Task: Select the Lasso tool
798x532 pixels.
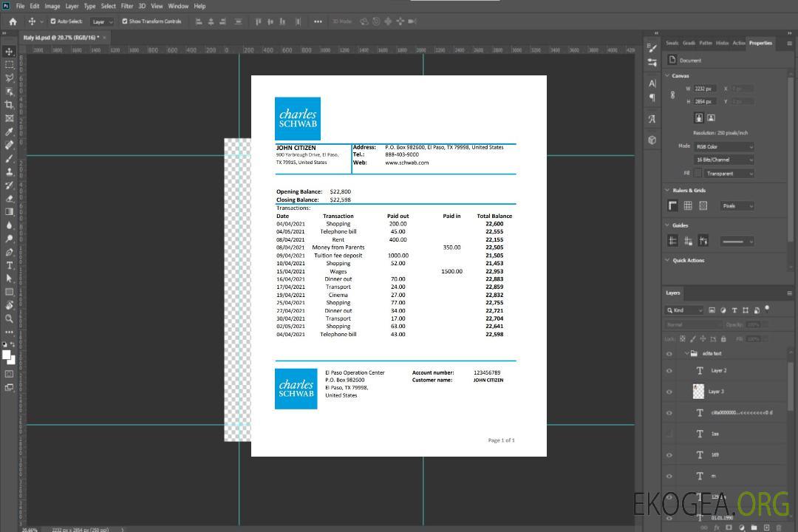Action: coord(9,78)
